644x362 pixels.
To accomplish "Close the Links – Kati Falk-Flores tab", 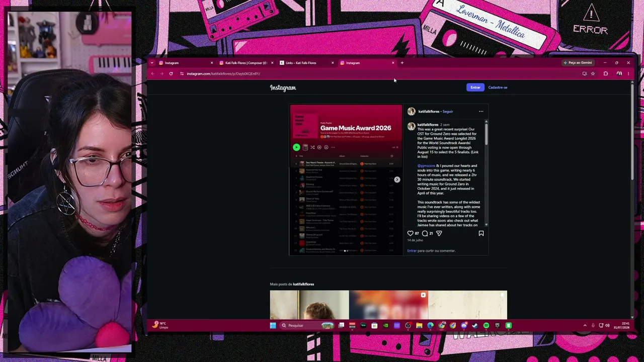I will 333,63.
